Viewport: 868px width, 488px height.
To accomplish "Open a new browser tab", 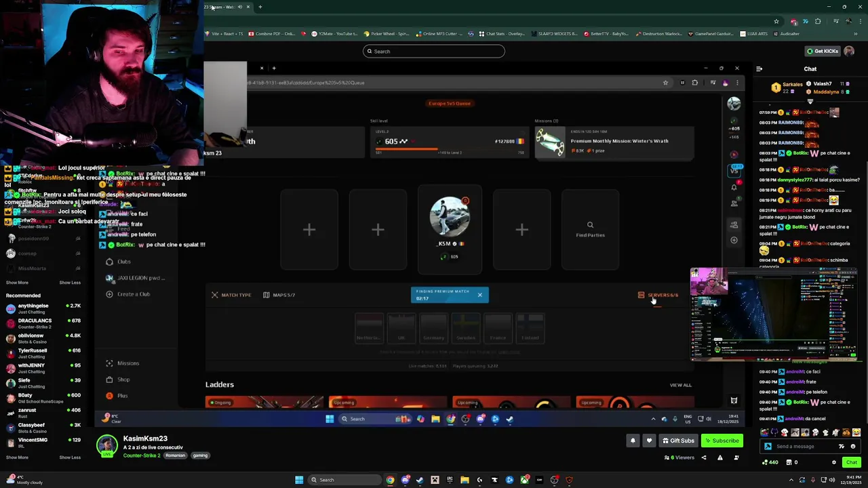I will pos(260,7).
